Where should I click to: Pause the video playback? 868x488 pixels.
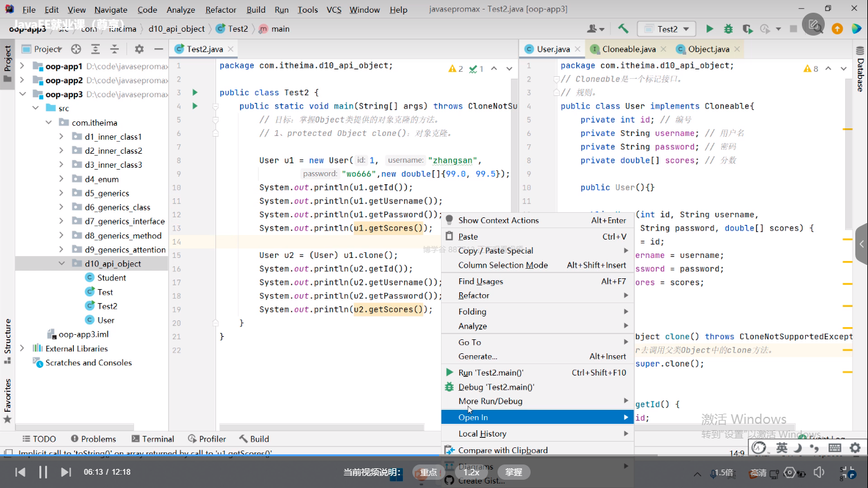click(43, 472)
